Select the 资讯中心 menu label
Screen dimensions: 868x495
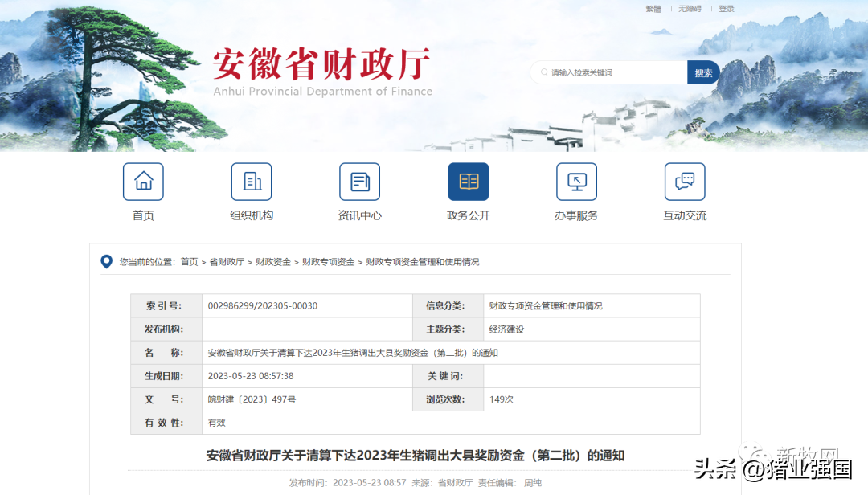coord(360,215)
